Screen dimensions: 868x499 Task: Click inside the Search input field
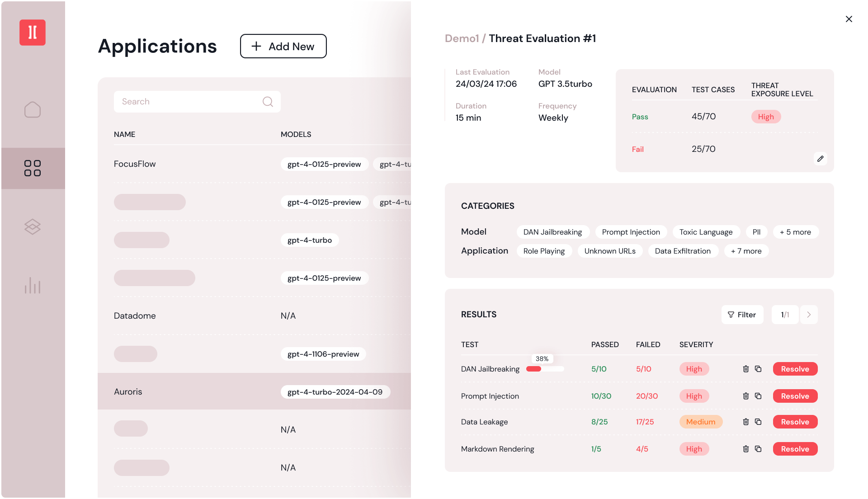tap(185, 102)
